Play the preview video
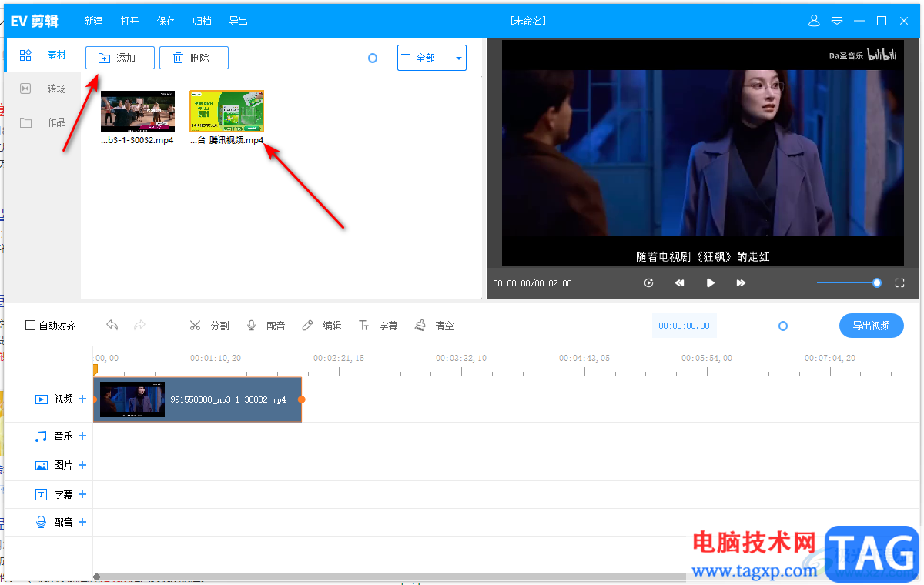 (x=711, y=283)
